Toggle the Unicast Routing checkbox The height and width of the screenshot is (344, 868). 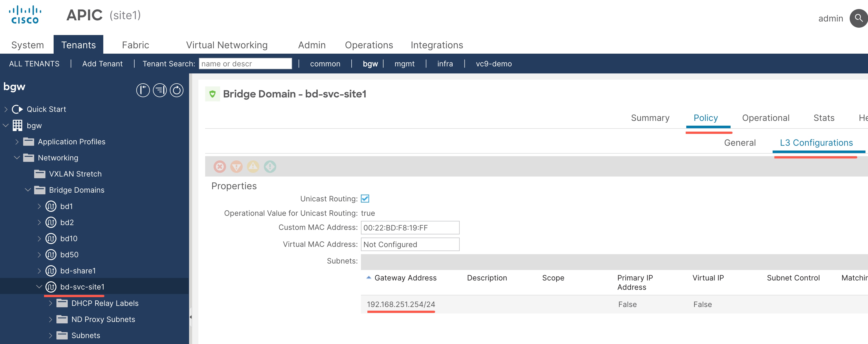(x=365, y=199)
